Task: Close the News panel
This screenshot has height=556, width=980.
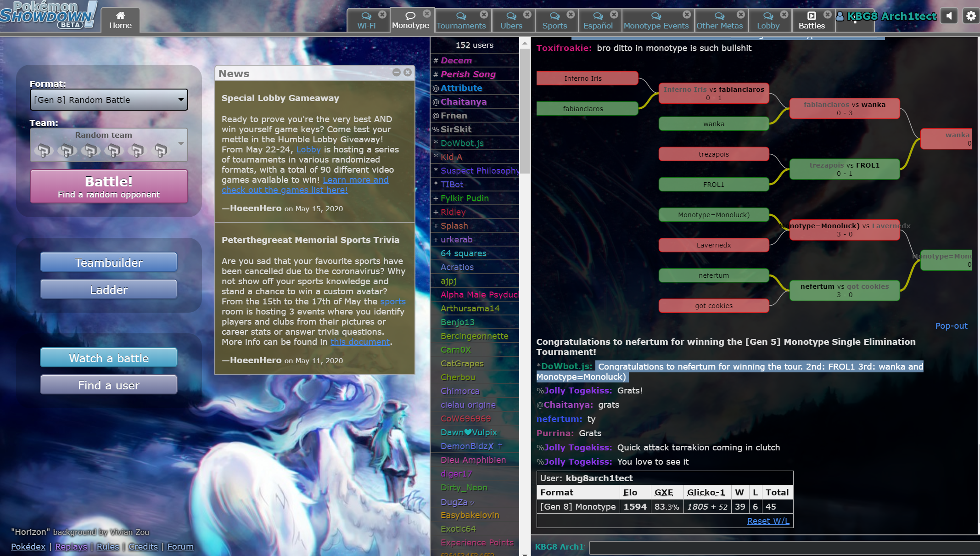Action: coord(408,72)
